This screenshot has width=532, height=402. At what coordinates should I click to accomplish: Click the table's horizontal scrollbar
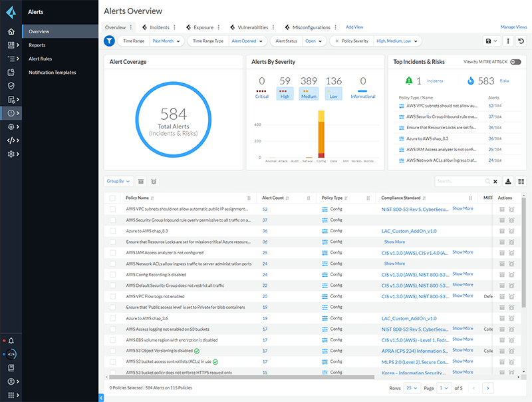coord(241,377)
